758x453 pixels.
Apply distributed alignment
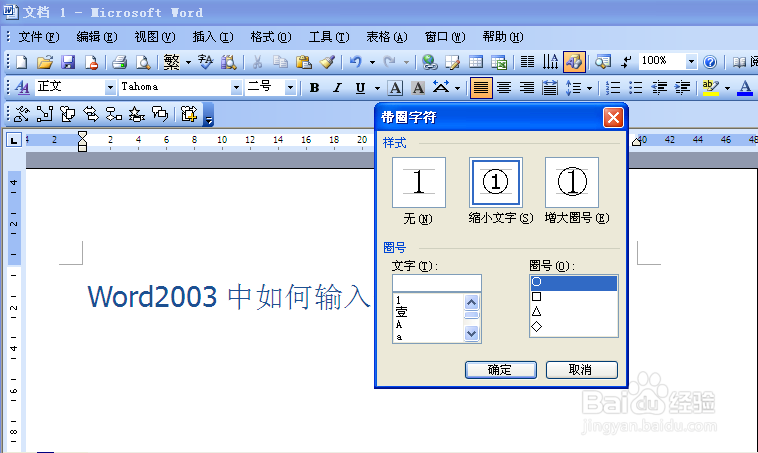pos(550,88)
